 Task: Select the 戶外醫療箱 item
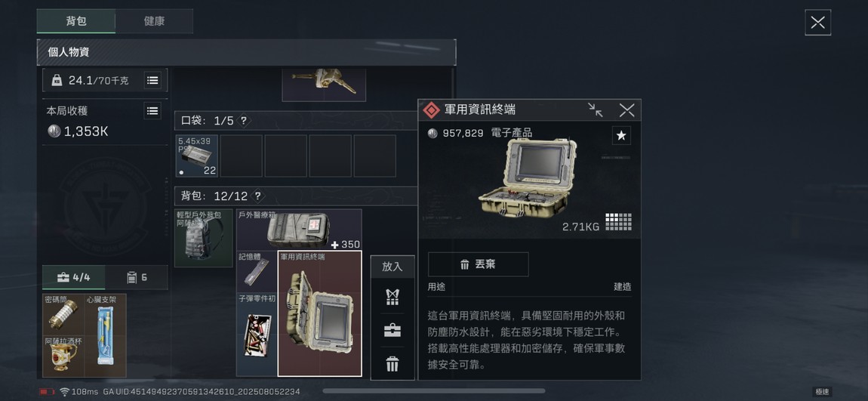click(x=299, y=230)
